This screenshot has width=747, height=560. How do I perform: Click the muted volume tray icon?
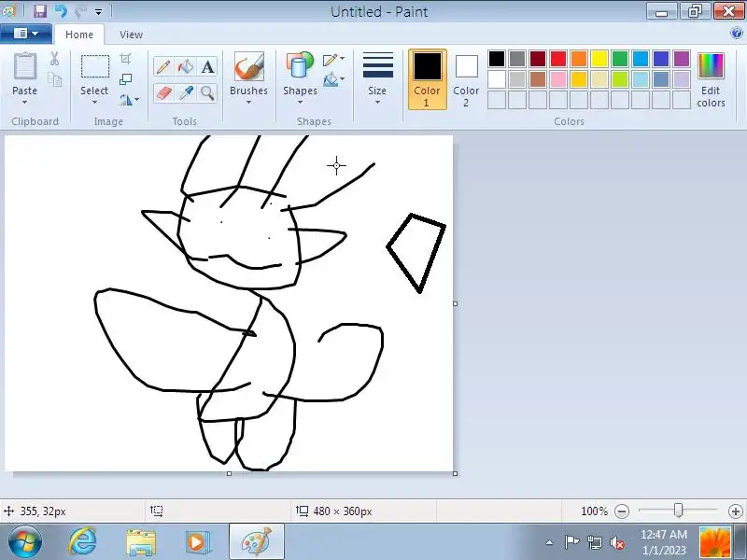point(617,542)
